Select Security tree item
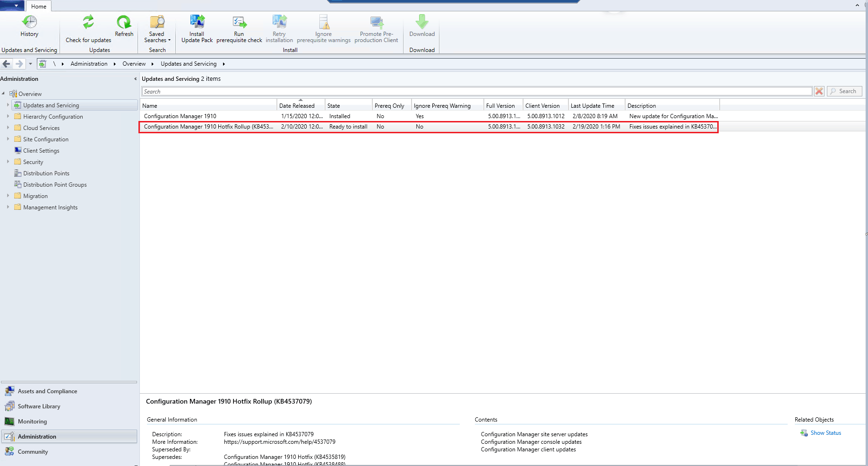The height and width of the screenshot is (466, 868). coord(33,162)
